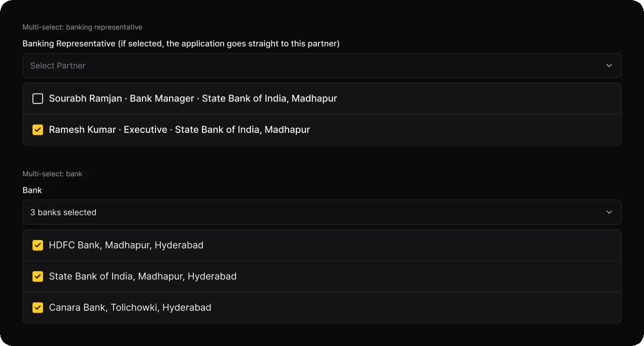Click the chevron arrow beside 3 banks selected
The image size is (644, 346).
tap(609, 212)
